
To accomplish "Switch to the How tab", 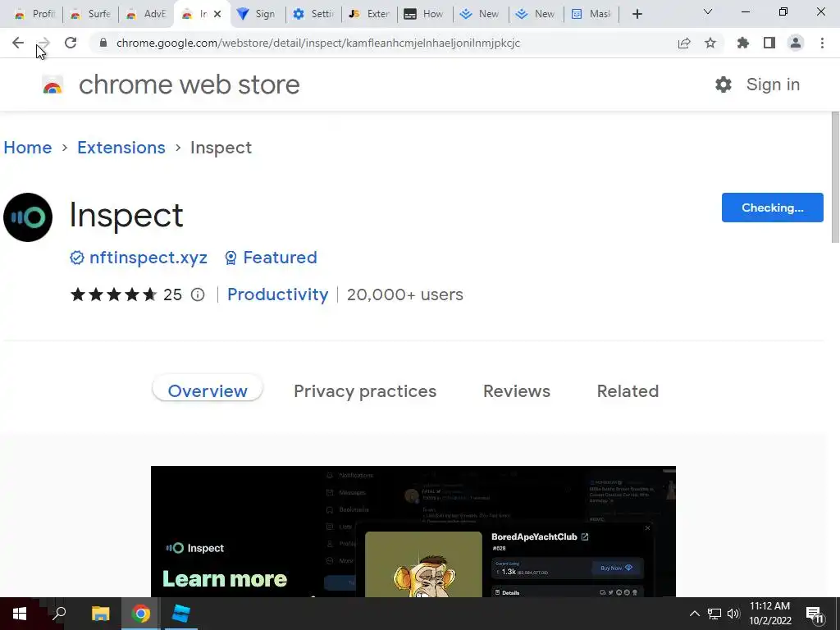I will point(425,14).
